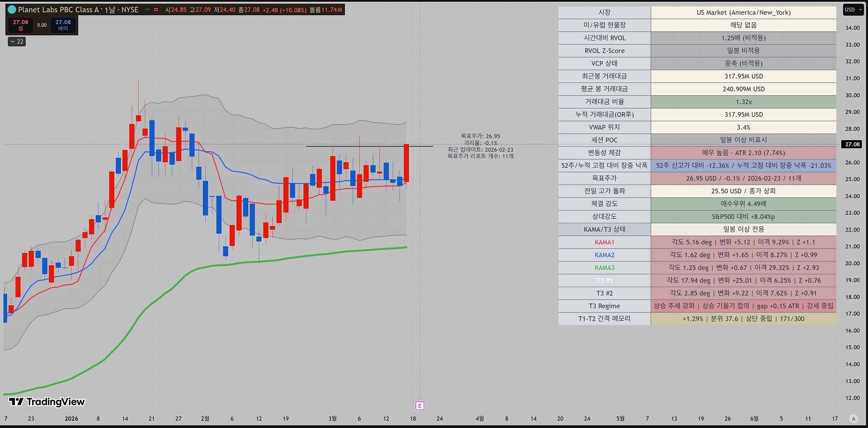The height and width of the screenshot is (428, 868).
Task: Click the 'RVOL Z-Score' row label
Action: point(604,51)
